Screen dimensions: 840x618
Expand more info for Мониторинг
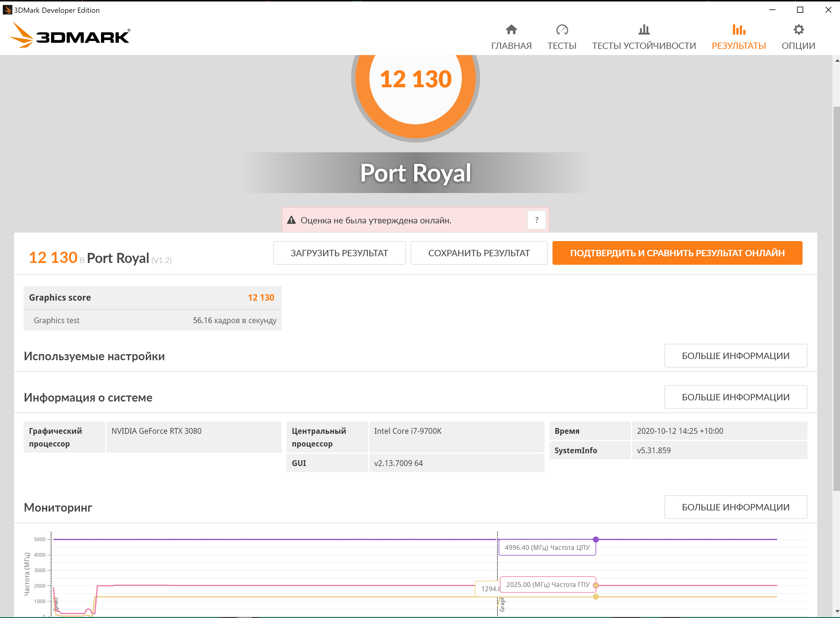(735, 507)
